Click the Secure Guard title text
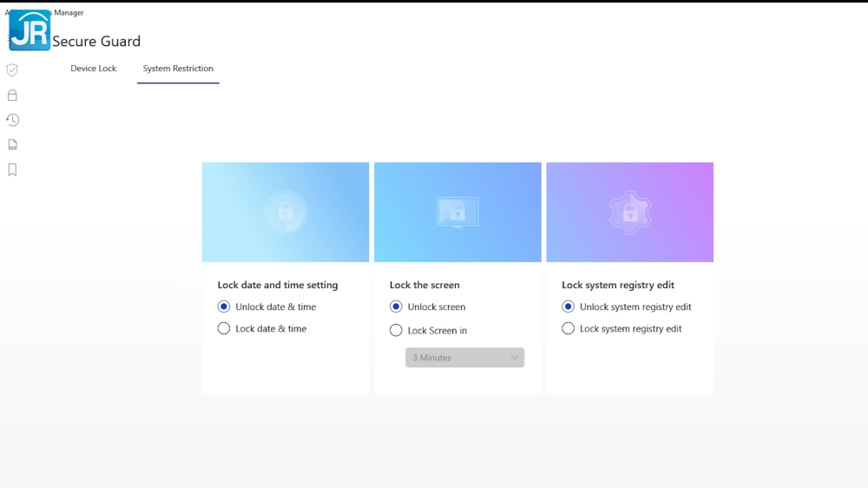The height and width of the screenshot is (488, 868). pos(96,42)
